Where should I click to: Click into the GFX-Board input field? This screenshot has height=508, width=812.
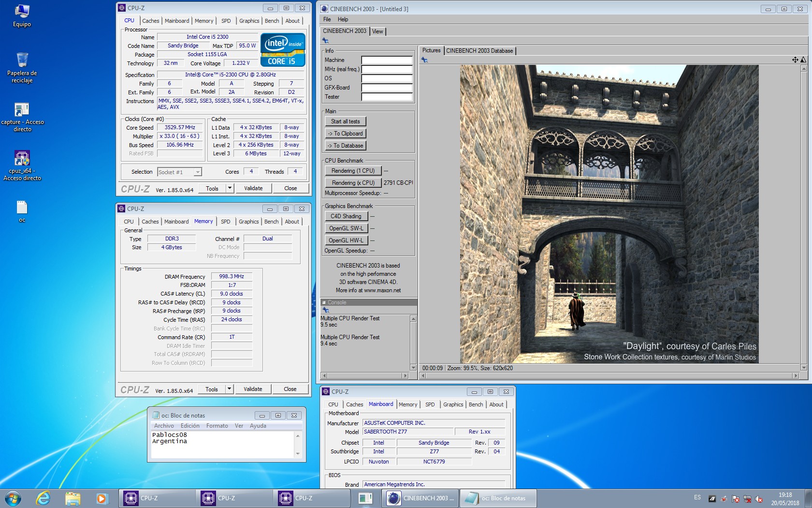(x=387, y=88)
